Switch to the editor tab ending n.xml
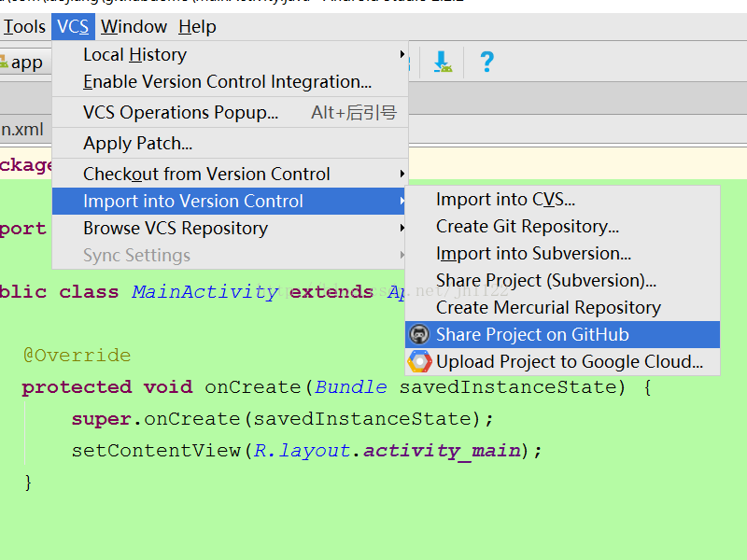Viewport: 747px width, 560px height. tap(21, 129)
